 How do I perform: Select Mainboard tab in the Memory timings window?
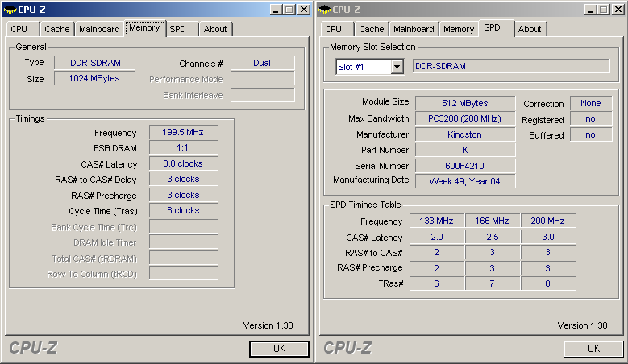pos(99,29)
